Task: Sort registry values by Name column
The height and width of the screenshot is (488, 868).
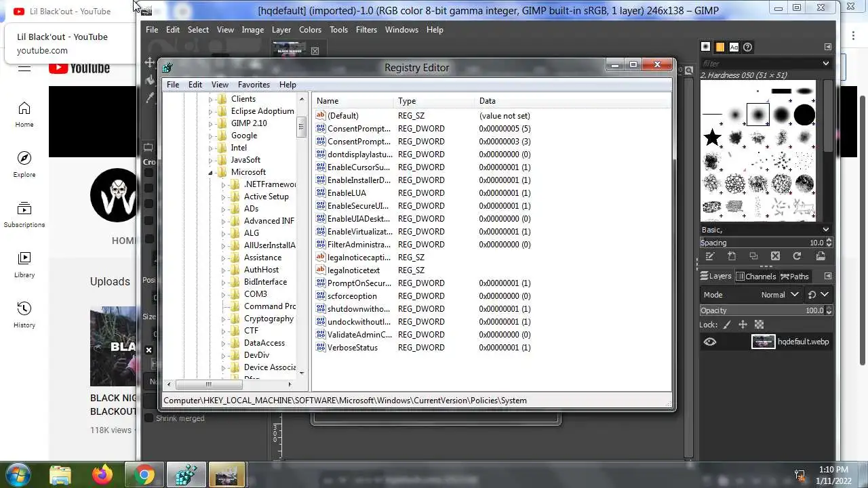Action: point(353,101)
